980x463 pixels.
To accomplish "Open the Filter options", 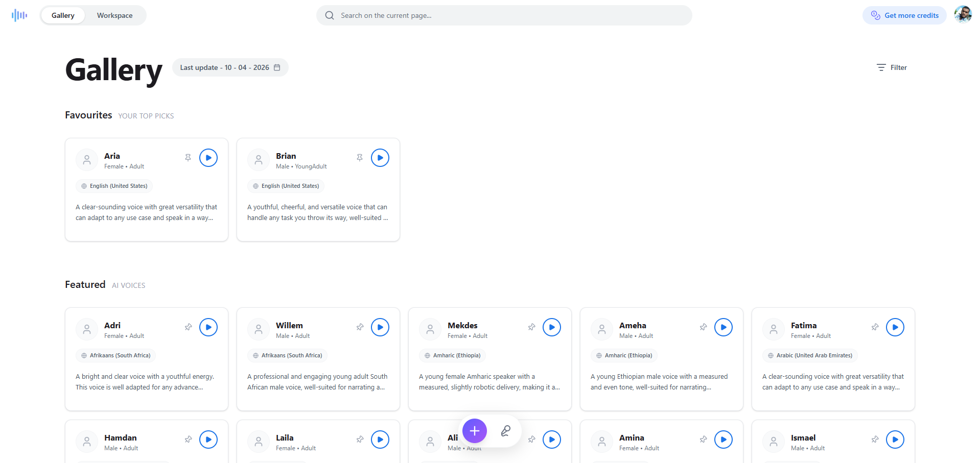I will (x=892, y=67).
